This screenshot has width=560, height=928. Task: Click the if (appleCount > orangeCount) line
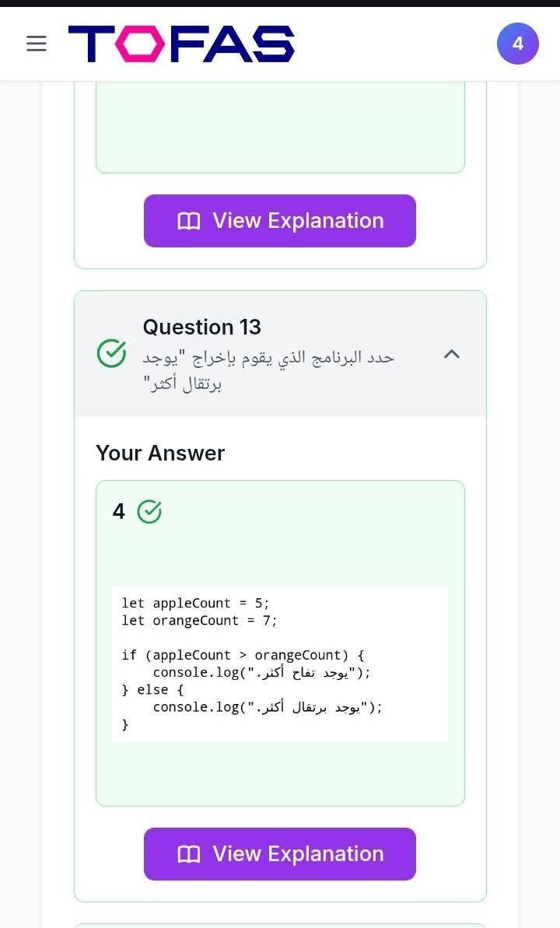[243, 655]
